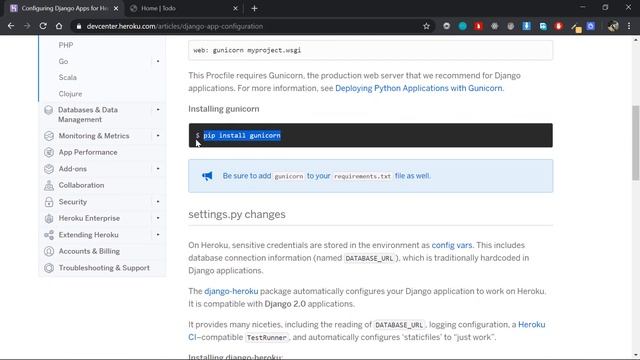Close the Configuring Django Apps tab
The height and width of the screenshot is (360, 640).
pos(116,8)
